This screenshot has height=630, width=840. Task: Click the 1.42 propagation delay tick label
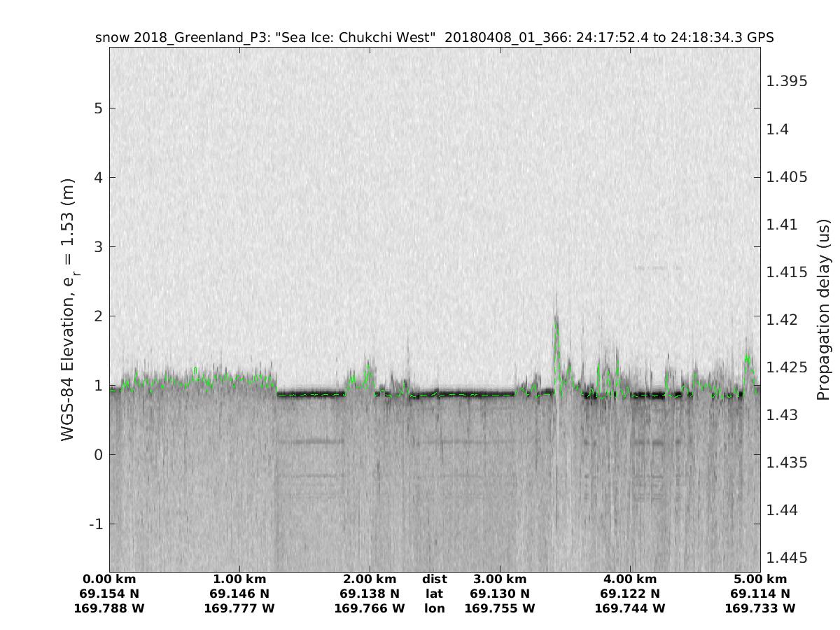click(783, 319)
